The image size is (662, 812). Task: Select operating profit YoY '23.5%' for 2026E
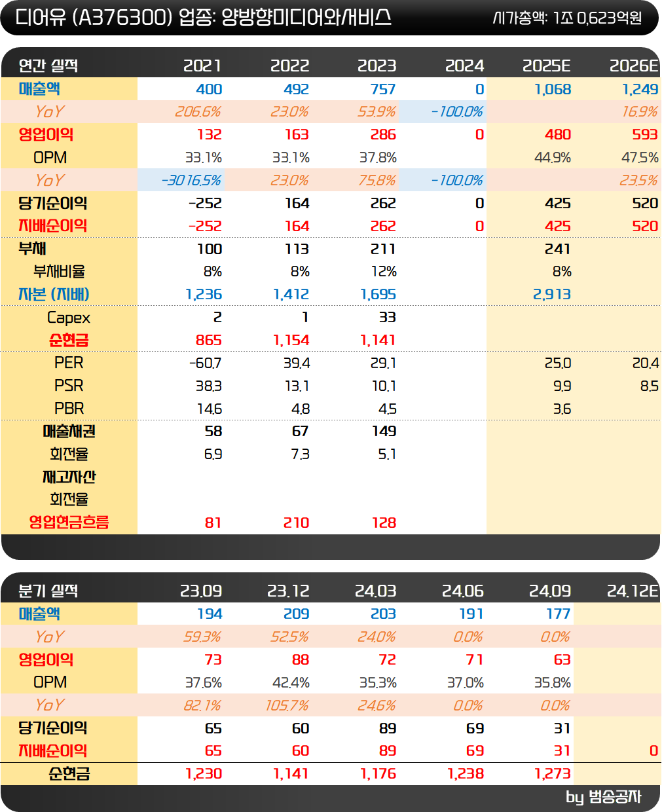coord(639,180)
